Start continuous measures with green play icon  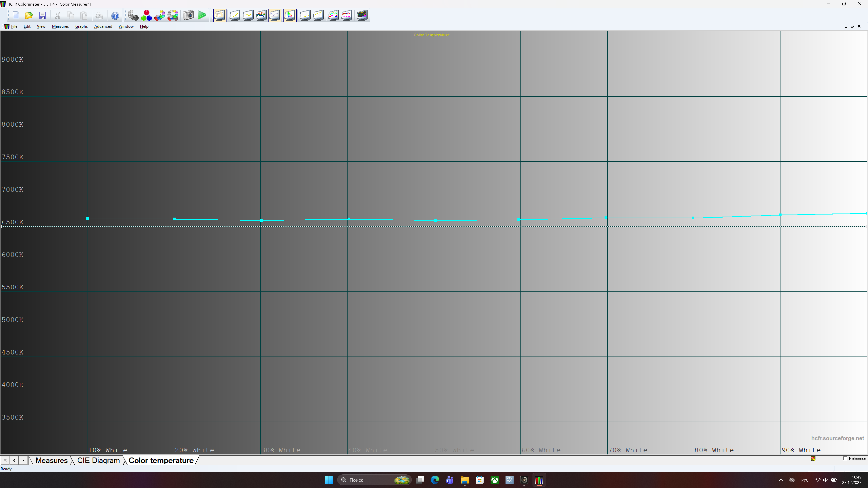(x=202, y=15)
